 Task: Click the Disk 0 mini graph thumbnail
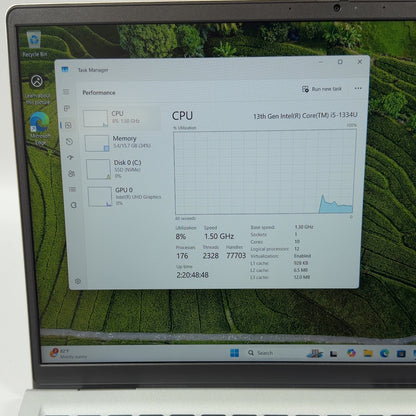tap(98, 169)
